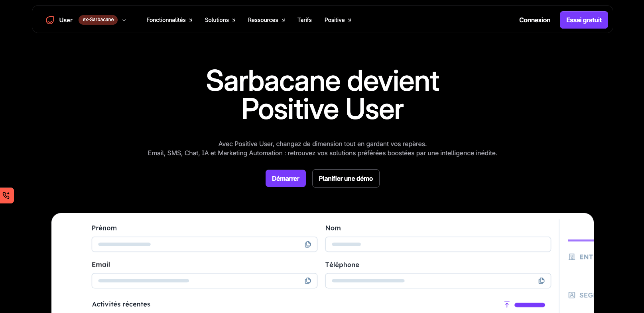Open the ex-Sarbacane brand switcher chevron
Viewport: 644px width, 313px height.
pyautogui.click(x=124, y=20)
